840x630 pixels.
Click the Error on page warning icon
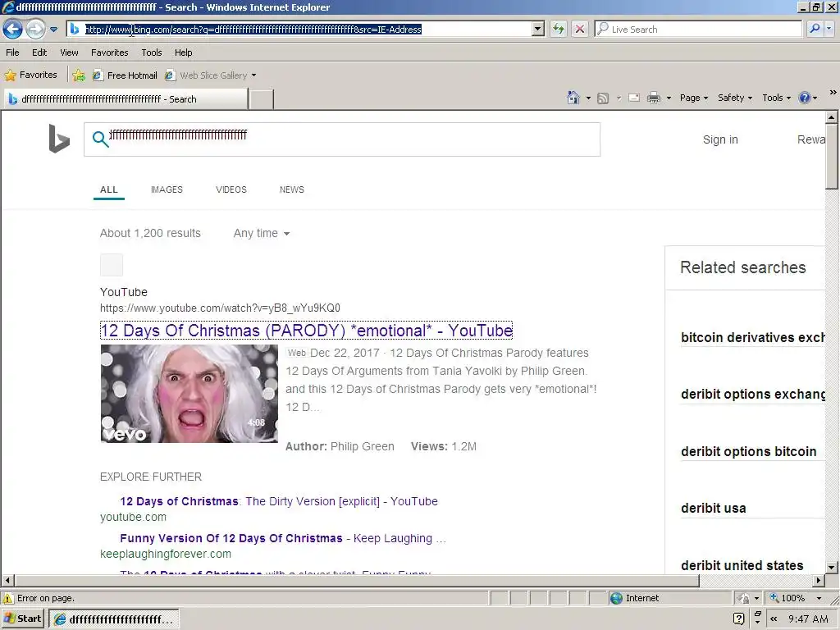pos(8,598)
